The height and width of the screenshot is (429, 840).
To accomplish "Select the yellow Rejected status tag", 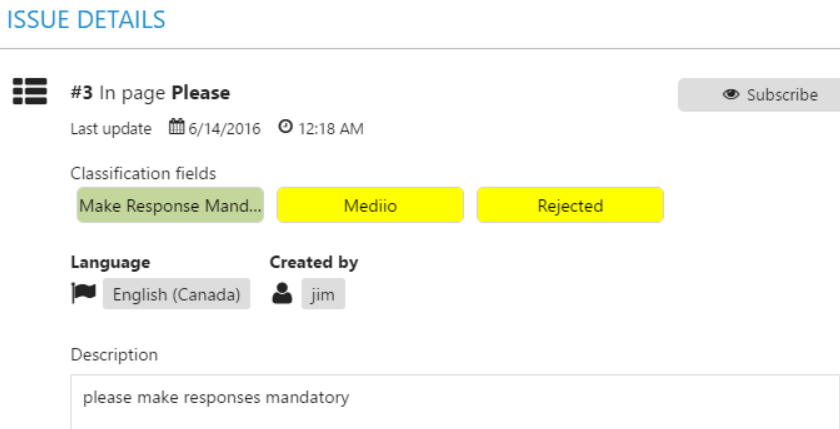I will coord(571,205).
